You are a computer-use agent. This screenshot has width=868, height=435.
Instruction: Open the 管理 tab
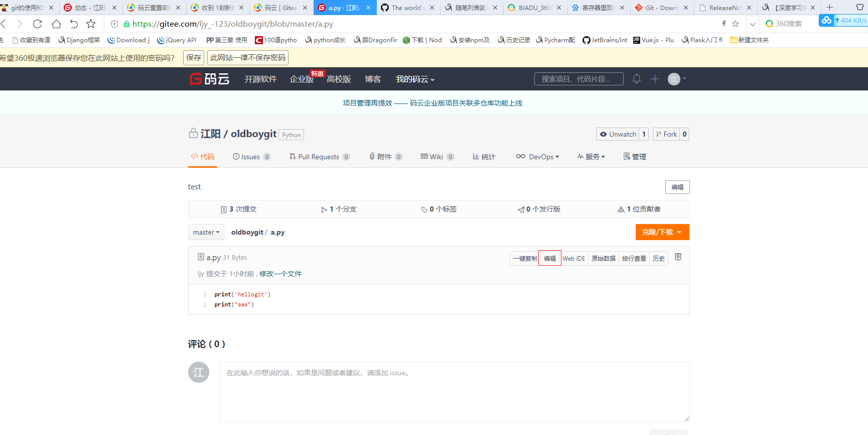coord(635,157)
